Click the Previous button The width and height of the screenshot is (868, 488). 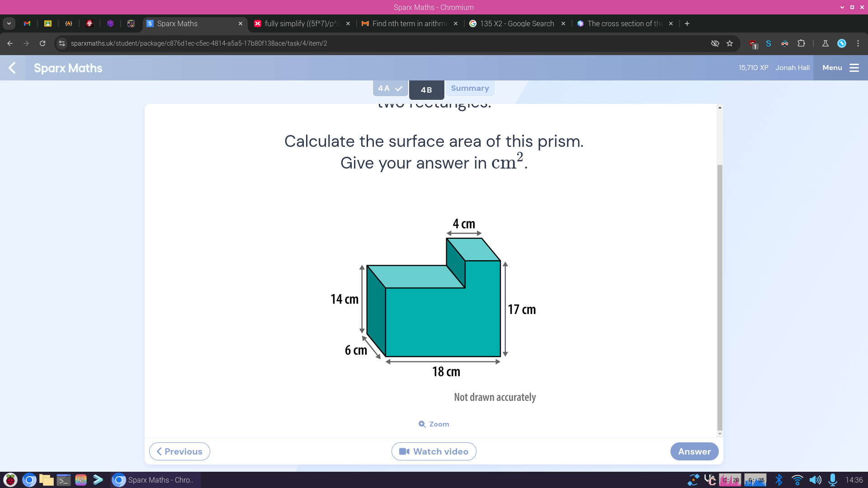click(x=179, y=451)
